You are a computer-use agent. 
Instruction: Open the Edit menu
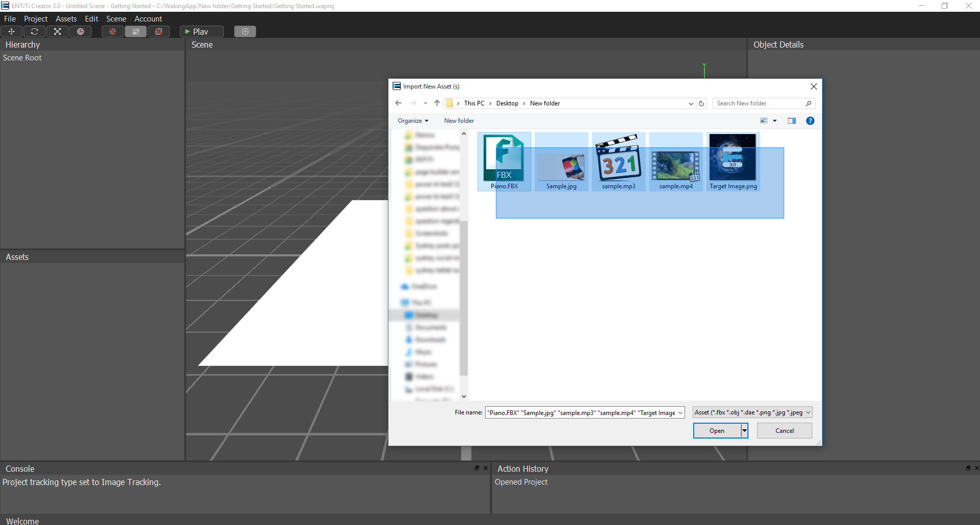92,19
